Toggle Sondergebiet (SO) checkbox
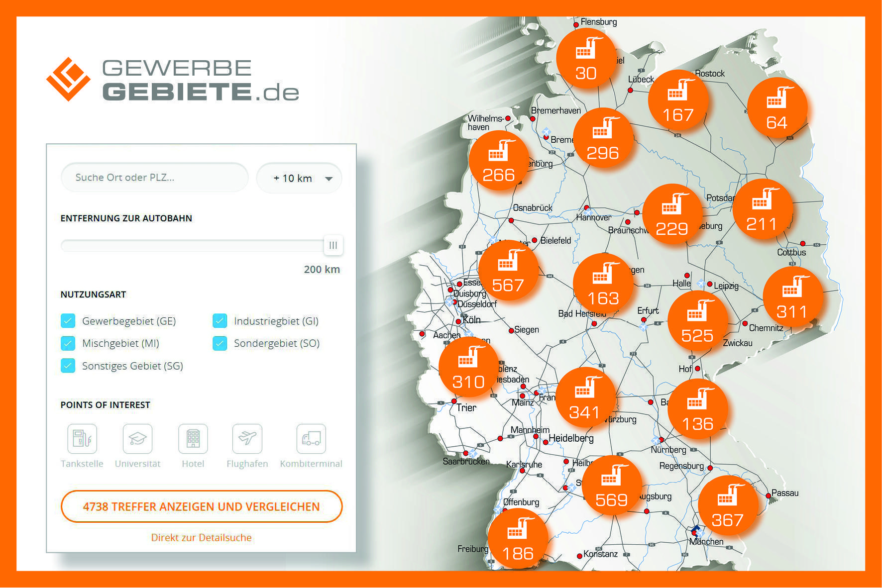Image resolution: width=882 pixels, height=588 pixels. pos(220,343)
